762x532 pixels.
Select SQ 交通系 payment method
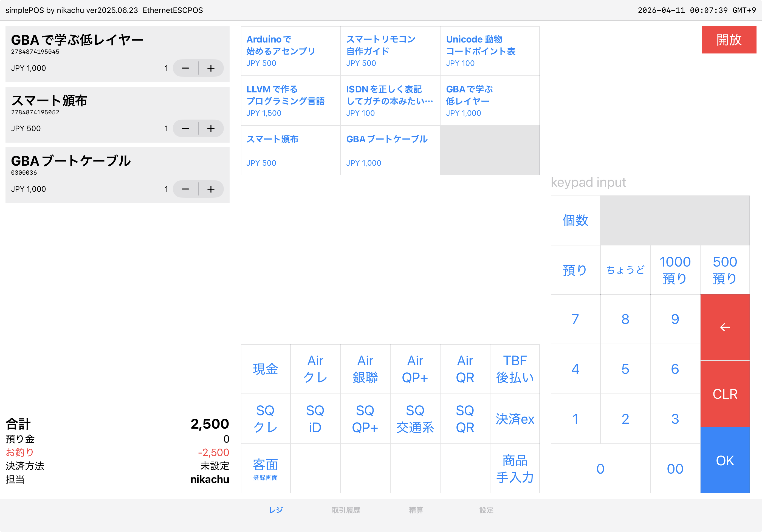coord(415,418)
